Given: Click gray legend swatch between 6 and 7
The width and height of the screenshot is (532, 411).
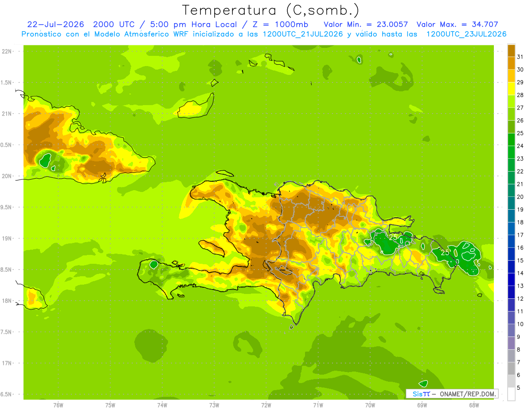Looking at the screenshot, I should click(x=511, y=368).
